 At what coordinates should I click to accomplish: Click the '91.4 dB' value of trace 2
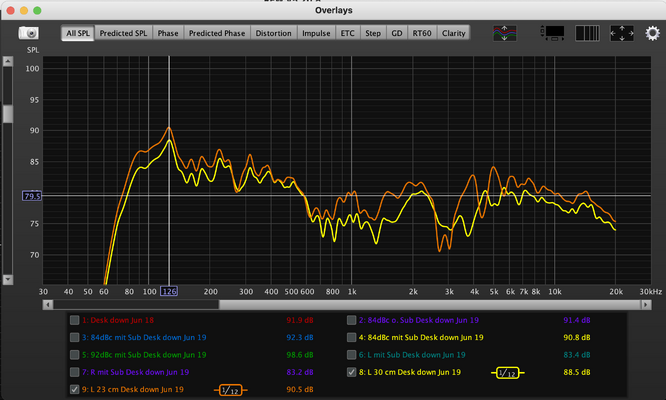click(577, 320)
